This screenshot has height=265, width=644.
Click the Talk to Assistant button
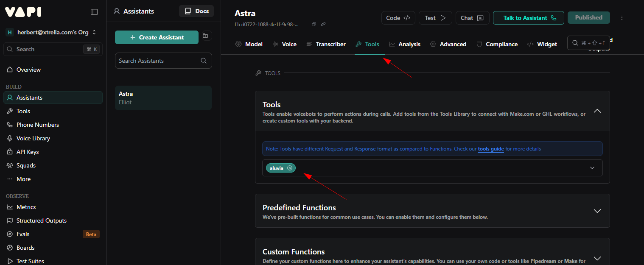click(528, 18)
